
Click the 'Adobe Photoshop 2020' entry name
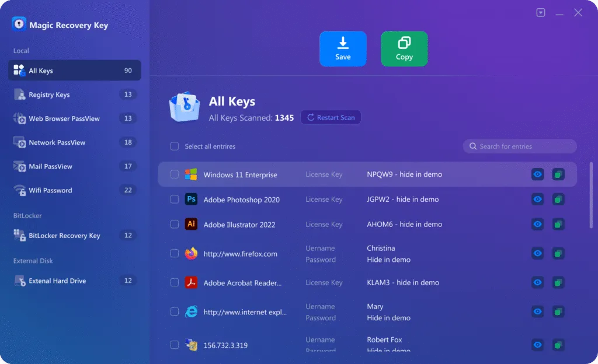pos(241,199)
